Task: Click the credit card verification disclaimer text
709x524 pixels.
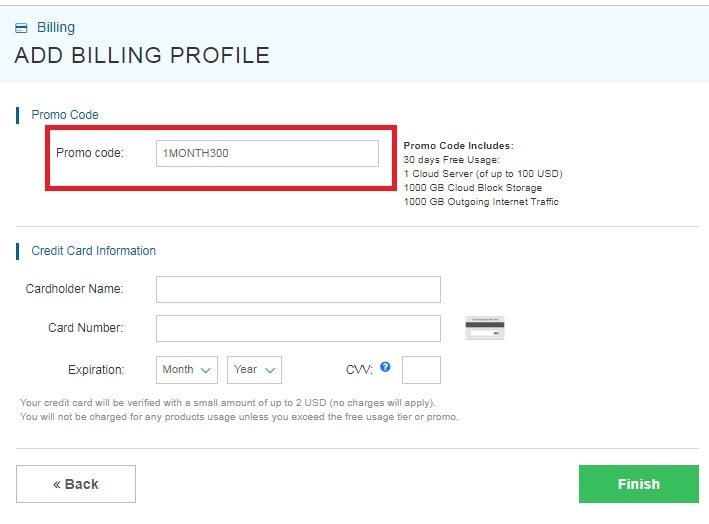Action: 239,410
